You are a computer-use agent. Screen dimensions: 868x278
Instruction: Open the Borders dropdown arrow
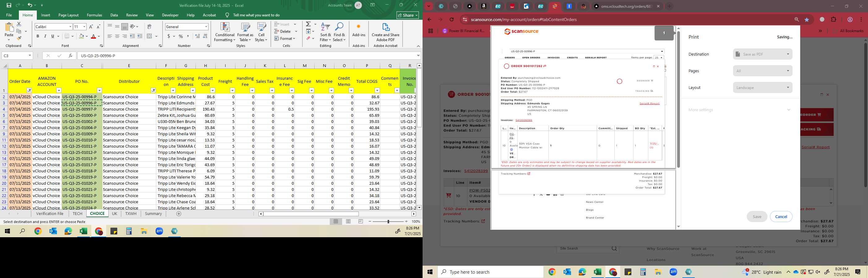point(73,36)
